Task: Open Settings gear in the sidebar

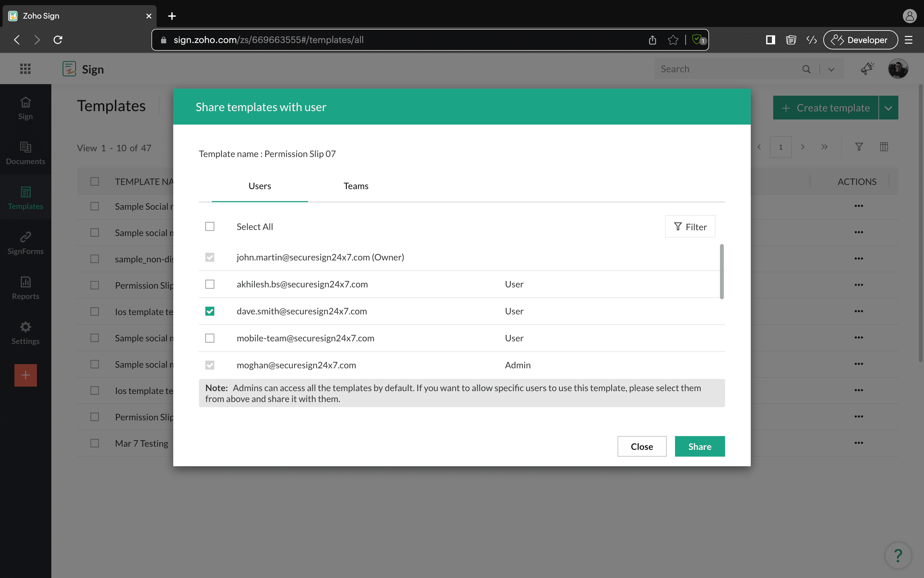Action: coord(26,333)
